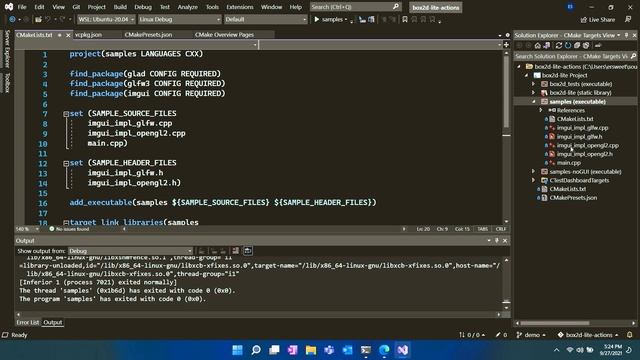Switch to the CMakePresets.json tab
Viewport: 640px width, 360px height.
148,35
